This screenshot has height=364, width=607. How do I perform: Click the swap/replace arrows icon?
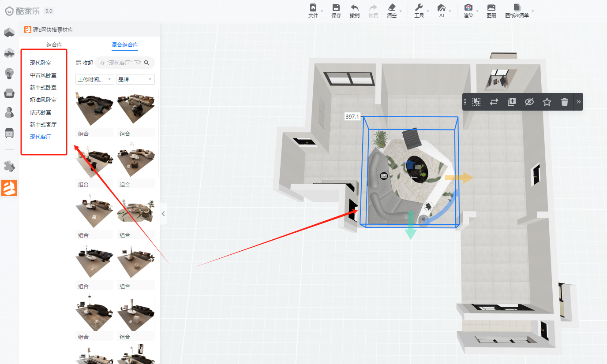tap(494, 102)
